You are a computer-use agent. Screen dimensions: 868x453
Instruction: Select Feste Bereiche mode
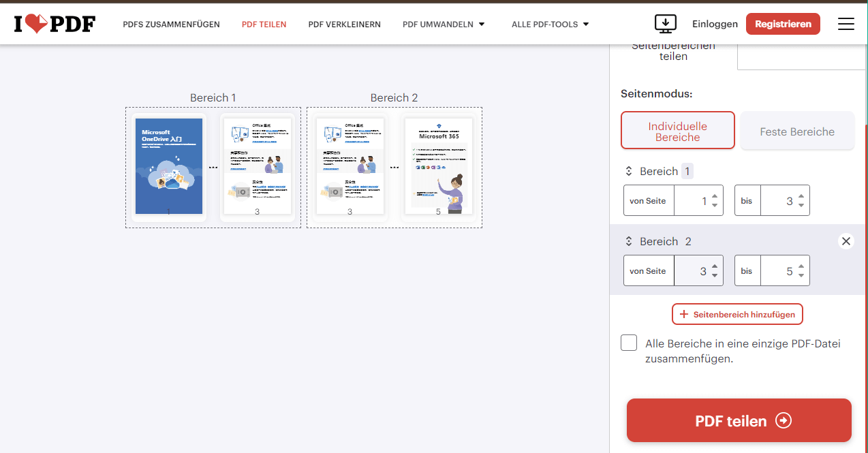point(797,131)
